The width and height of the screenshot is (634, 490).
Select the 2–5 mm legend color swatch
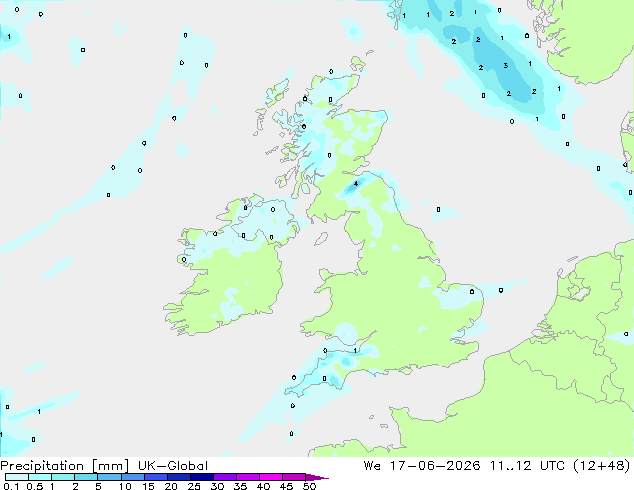pos(87,477)
